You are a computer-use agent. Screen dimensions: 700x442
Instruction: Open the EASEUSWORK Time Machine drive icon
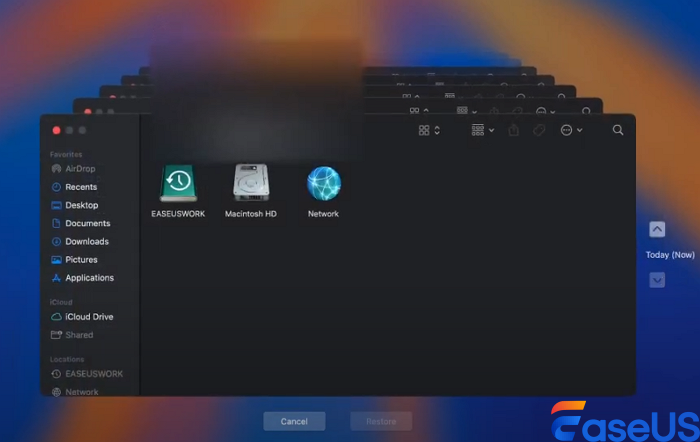click(x=178, y=183)
